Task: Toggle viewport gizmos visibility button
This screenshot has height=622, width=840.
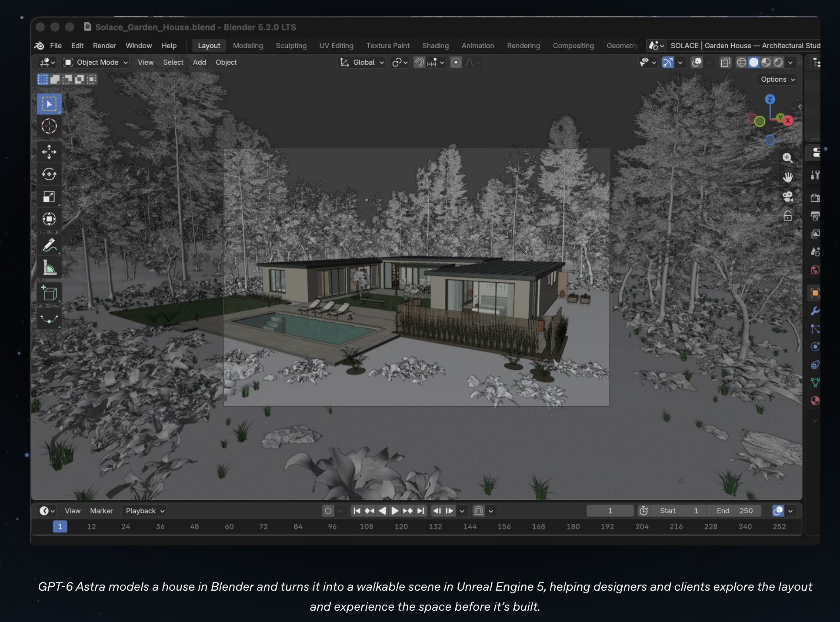Action: pyautogui.click(x=668, y=62)
